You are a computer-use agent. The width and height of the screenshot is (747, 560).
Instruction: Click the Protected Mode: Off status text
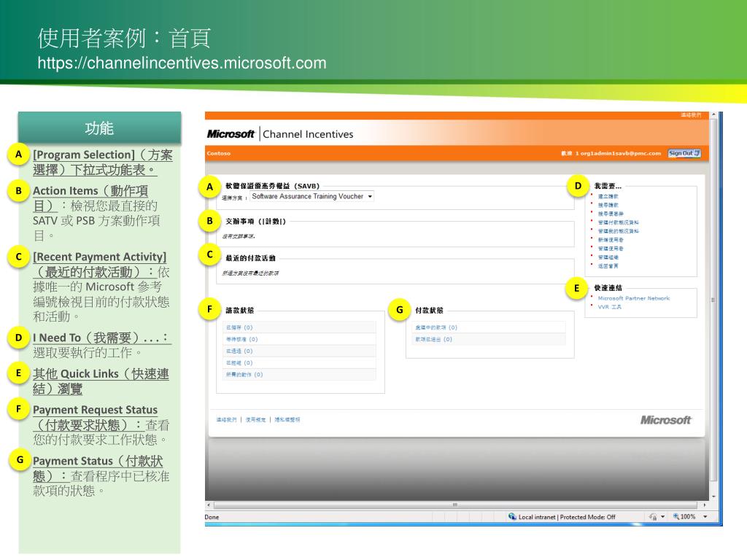point(588,517)
